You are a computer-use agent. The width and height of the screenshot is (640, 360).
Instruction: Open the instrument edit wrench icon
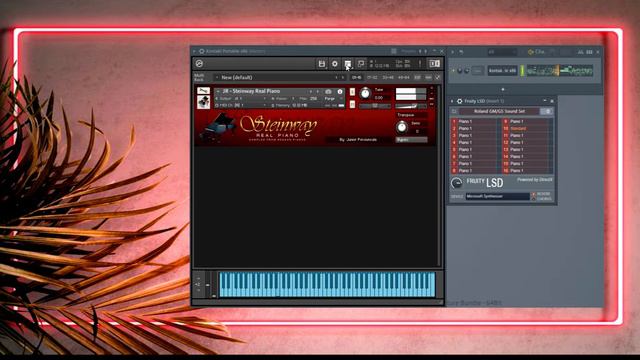tap(203, 91)
